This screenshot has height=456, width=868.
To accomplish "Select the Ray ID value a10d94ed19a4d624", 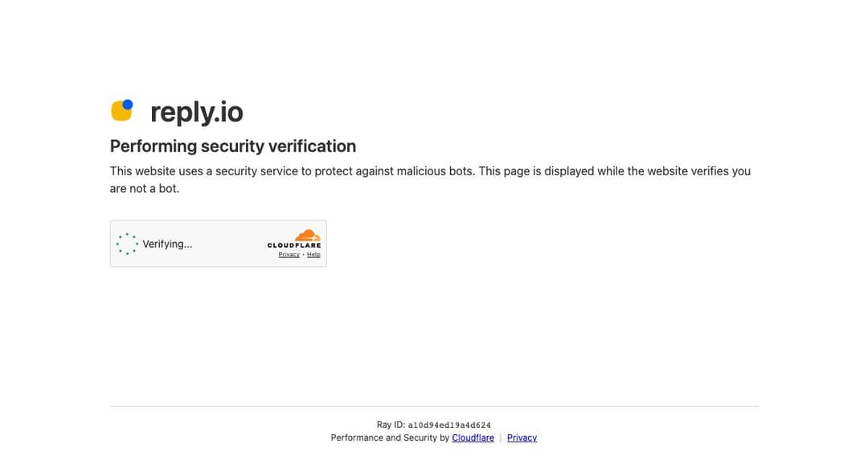I will (x=449, y=425).
